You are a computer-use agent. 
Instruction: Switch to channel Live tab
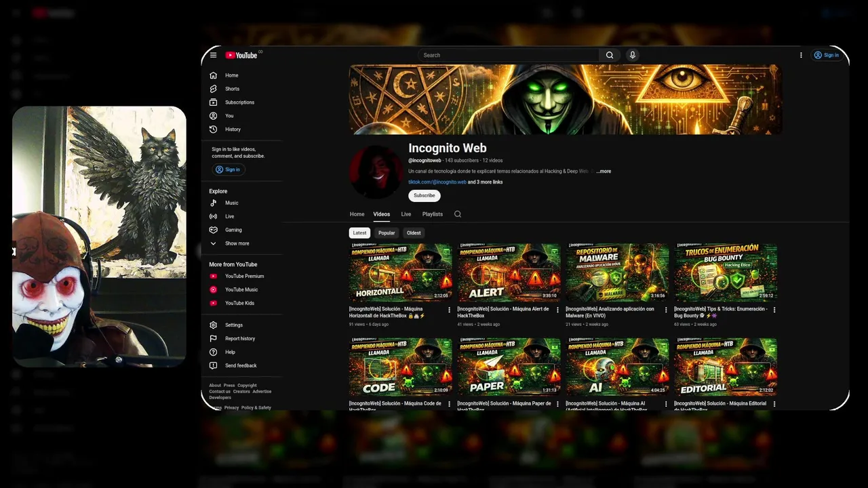tap(406, 214)
